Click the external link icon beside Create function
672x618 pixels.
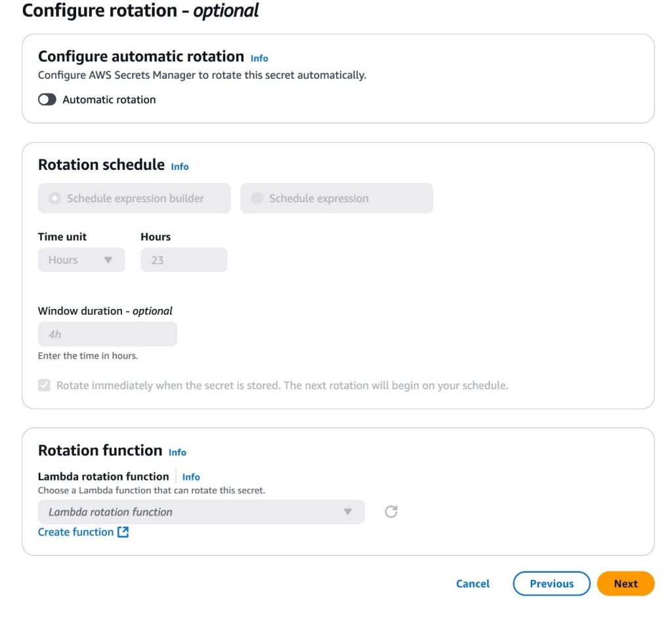(123, 532)
